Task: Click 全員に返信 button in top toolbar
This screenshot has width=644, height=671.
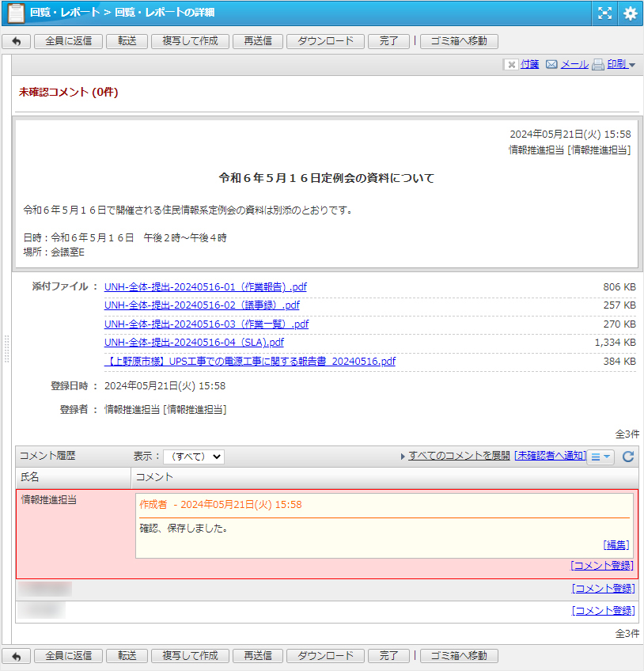Action: click(68, 41)
